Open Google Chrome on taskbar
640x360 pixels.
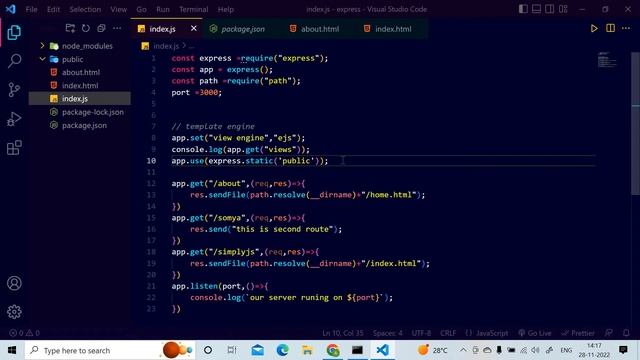point(333,350)
